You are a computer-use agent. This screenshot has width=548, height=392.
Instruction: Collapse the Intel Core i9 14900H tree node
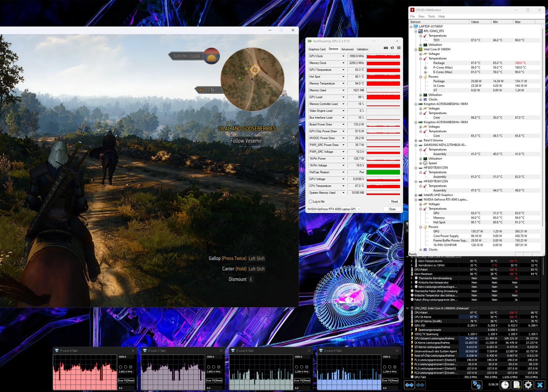(416, 50)
